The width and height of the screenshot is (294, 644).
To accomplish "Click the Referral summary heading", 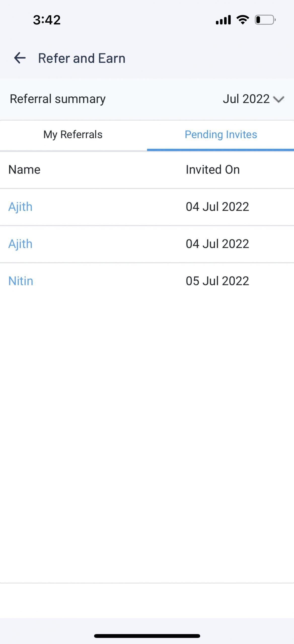I will coord(58,99).
